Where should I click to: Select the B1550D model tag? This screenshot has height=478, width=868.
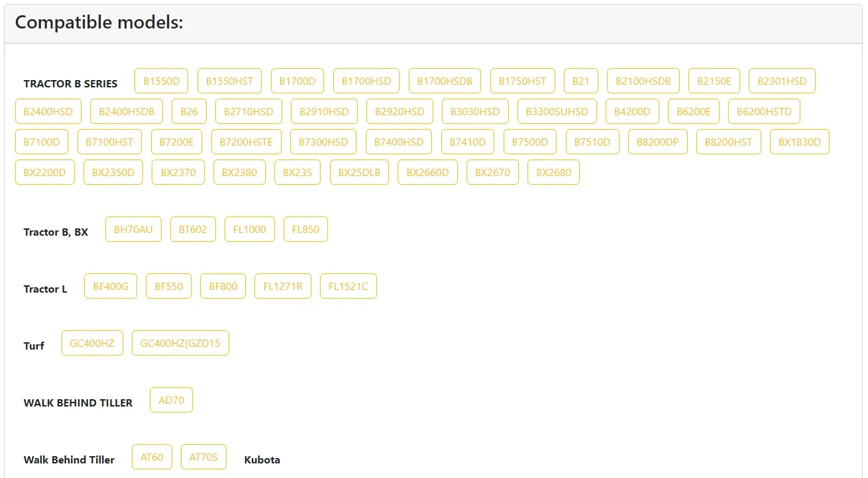(162, 81)
